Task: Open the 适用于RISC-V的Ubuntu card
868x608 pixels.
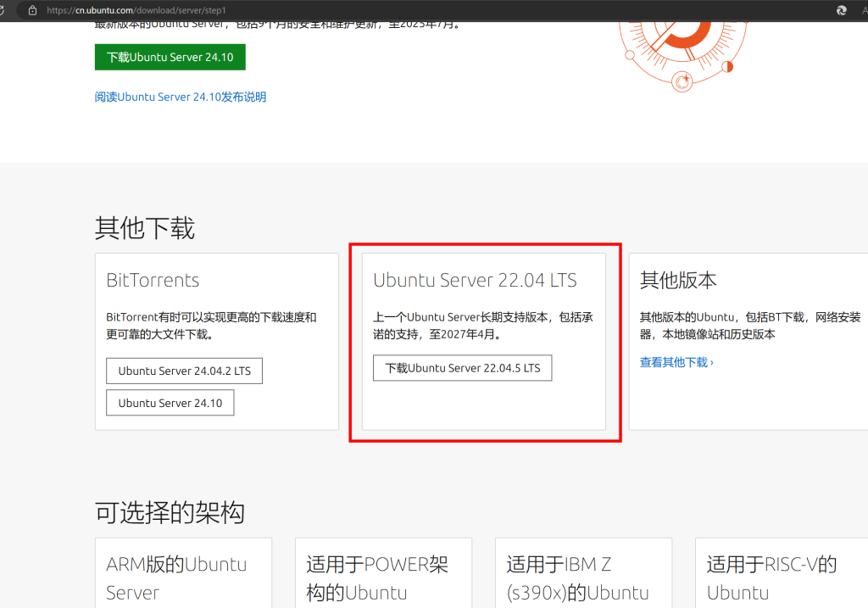Action: tap(782, 573)
